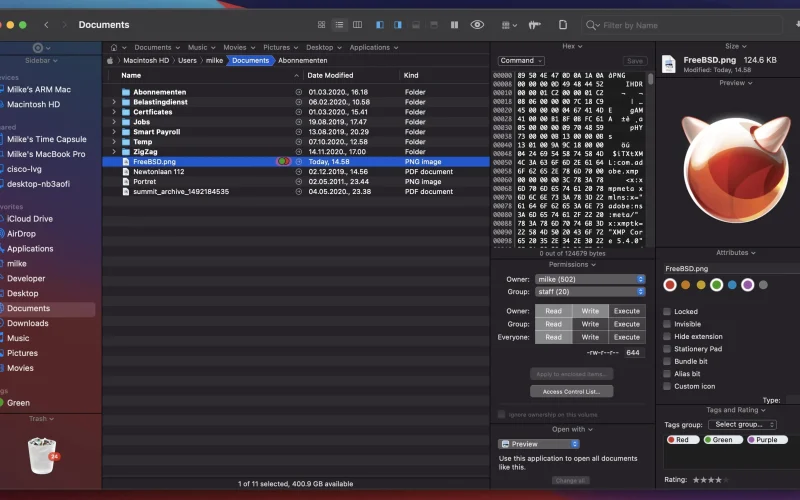Open the Owner milke (502) dropdown
Image resolution: width=800 pixels, height=500 pixels.
pyautogui.click(x=590, y=279)
